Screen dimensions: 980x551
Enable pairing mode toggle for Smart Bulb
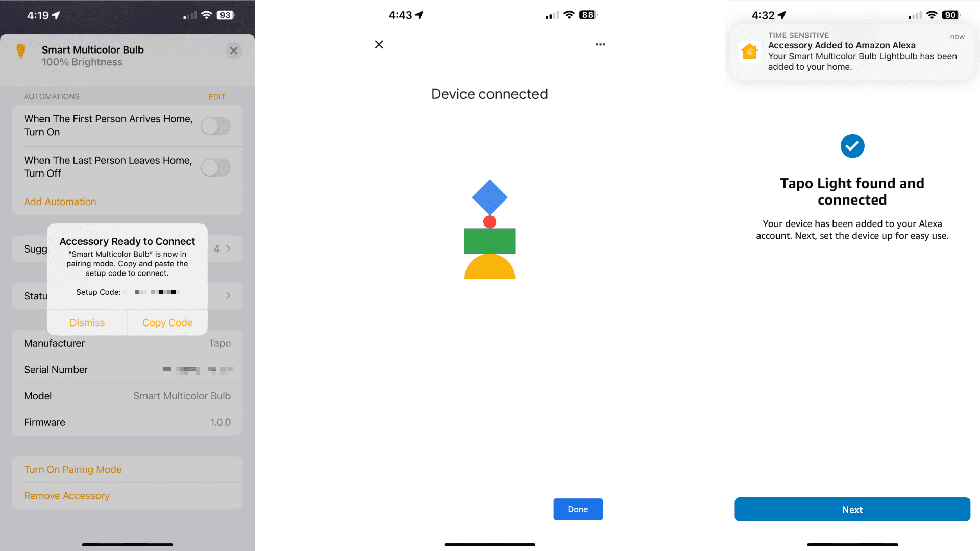pos(72,469)
